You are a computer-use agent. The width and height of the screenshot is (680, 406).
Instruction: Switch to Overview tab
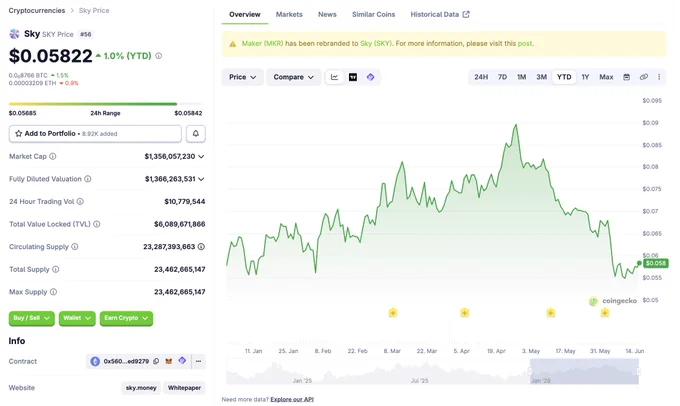[245, 14]
